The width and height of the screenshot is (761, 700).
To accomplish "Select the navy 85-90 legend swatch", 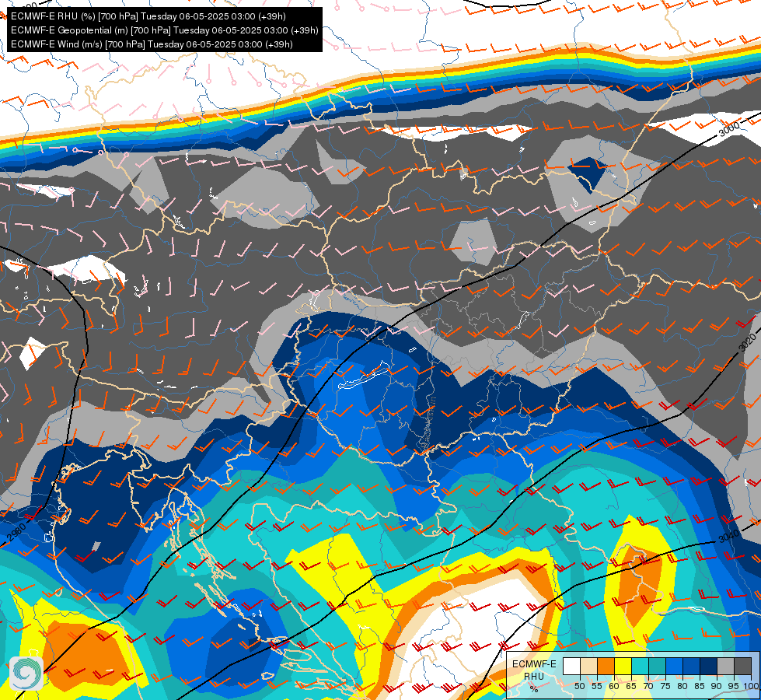I will click(x=709, y=666).
